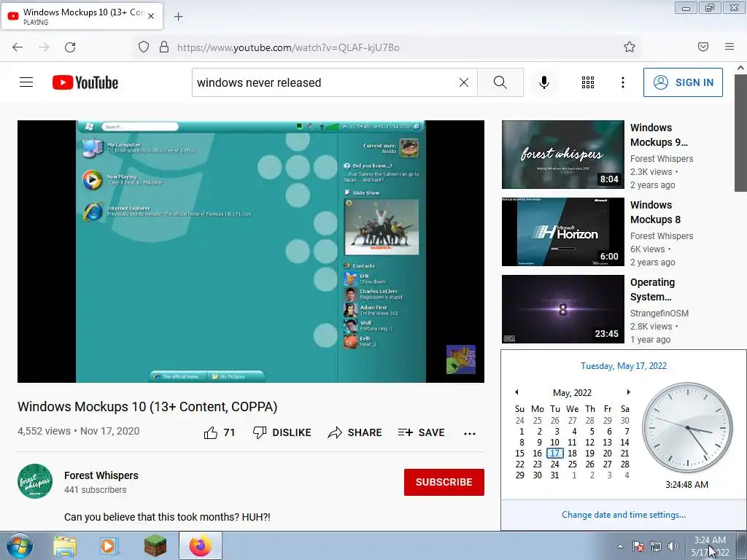The image size is (747, 560).
Task: Open the network tray icon
Action: 656,546
